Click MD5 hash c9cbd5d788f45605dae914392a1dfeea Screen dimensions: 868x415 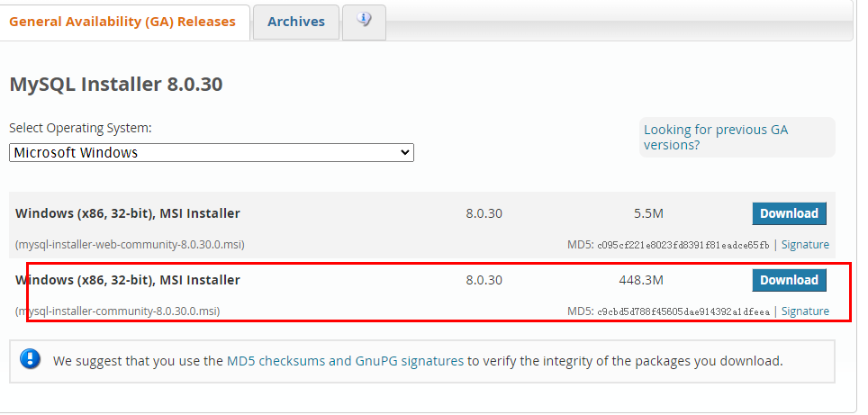tap(683, 311)
